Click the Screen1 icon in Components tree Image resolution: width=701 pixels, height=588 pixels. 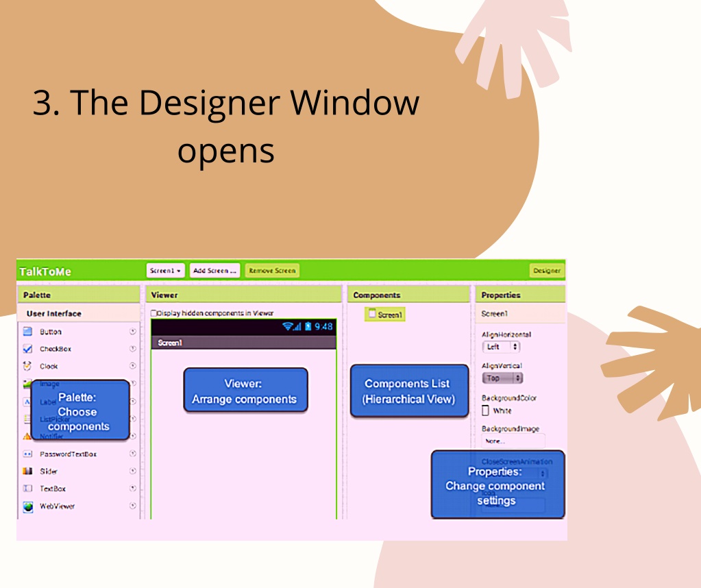(x=372, y=314)
